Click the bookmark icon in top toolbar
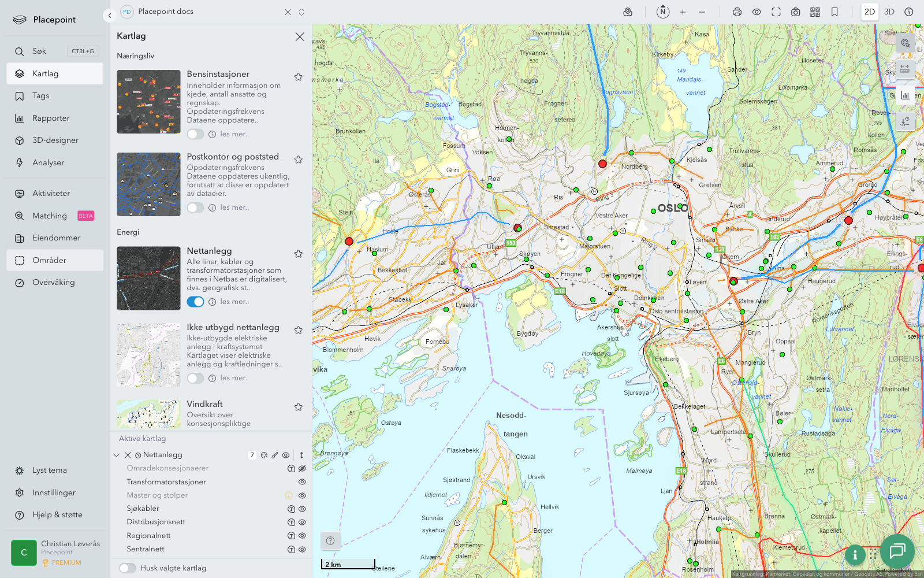Image resolution: width=924 pixels, height=578 pixels. click(834, 12)
